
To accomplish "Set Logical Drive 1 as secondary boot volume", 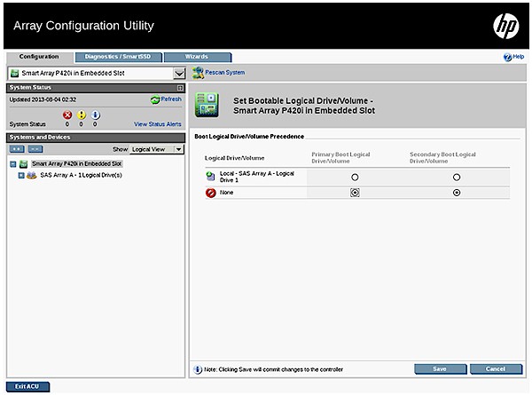I will click(457, 178).
